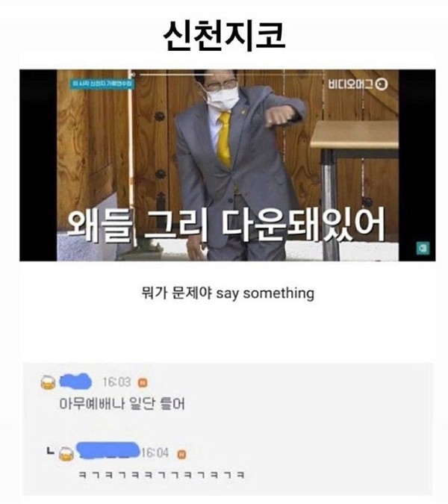Click the teal square icon in video corner
448x504 pixels.
(423, 248)
